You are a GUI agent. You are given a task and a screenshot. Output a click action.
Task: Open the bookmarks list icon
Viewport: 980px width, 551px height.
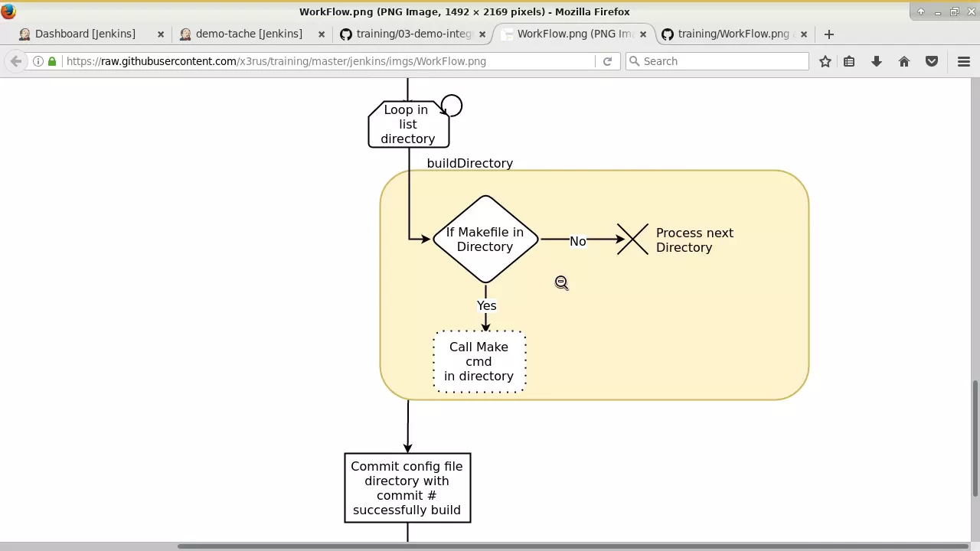tap(849, 61)
